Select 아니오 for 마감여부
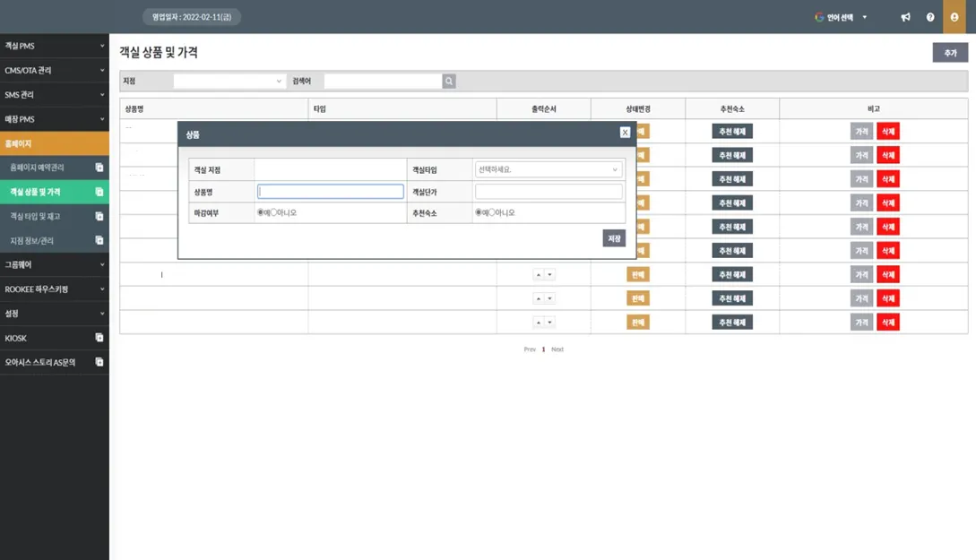The image size is (976, 560). click(273, 212)
